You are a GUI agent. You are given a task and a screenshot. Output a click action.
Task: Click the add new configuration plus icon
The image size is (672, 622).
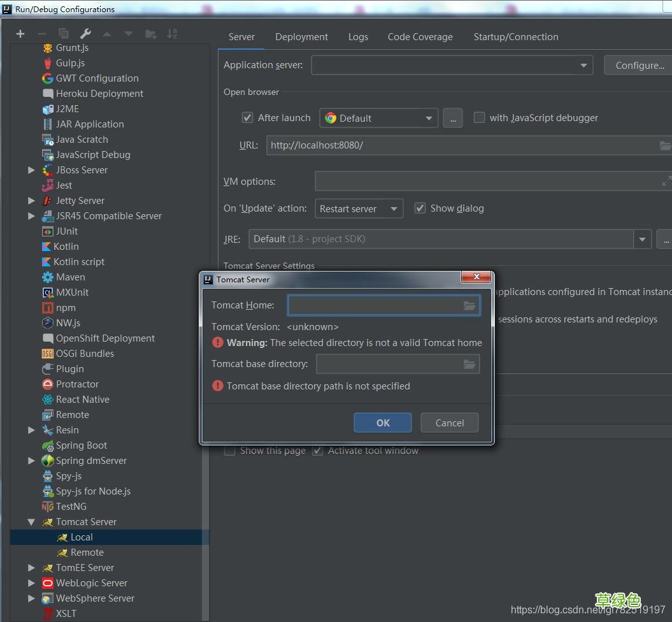(20, 34)
